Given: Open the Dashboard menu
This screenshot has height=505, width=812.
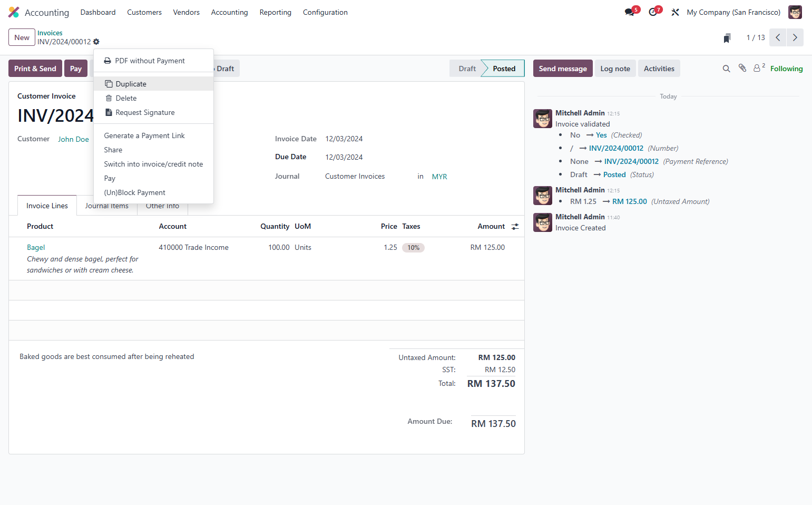Looking at the screenshot, I should click(x=98, y=12).
